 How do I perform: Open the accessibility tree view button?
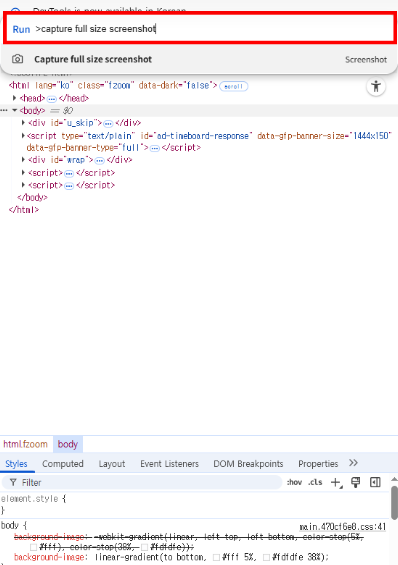click(376, 86)
